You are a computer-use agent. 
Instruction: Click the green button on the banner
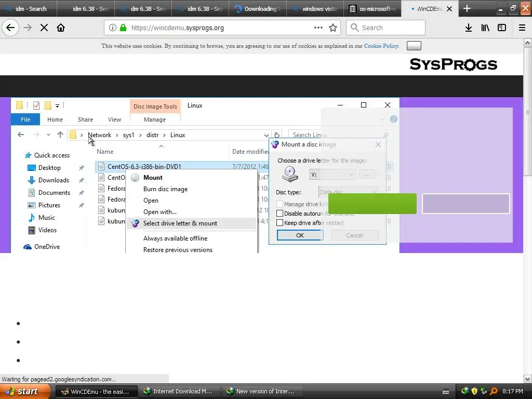pos(372,204)
